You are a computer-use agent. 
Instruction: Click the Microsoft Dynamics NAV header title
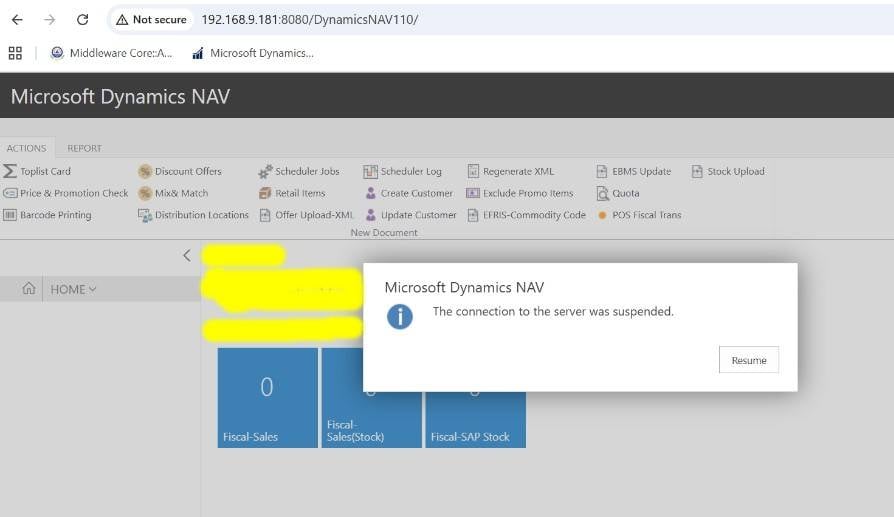click(x=120, y=96)
